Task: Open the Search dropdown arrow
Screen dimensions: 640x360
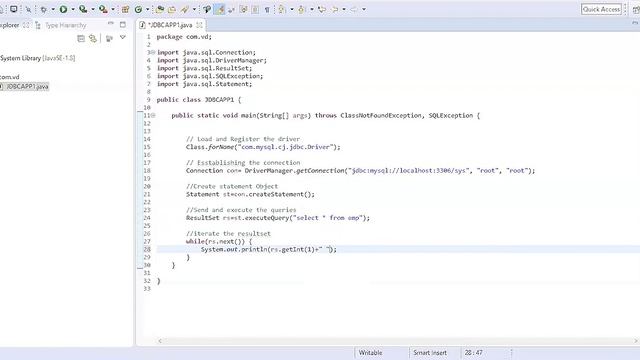Action: click(194, 9)
